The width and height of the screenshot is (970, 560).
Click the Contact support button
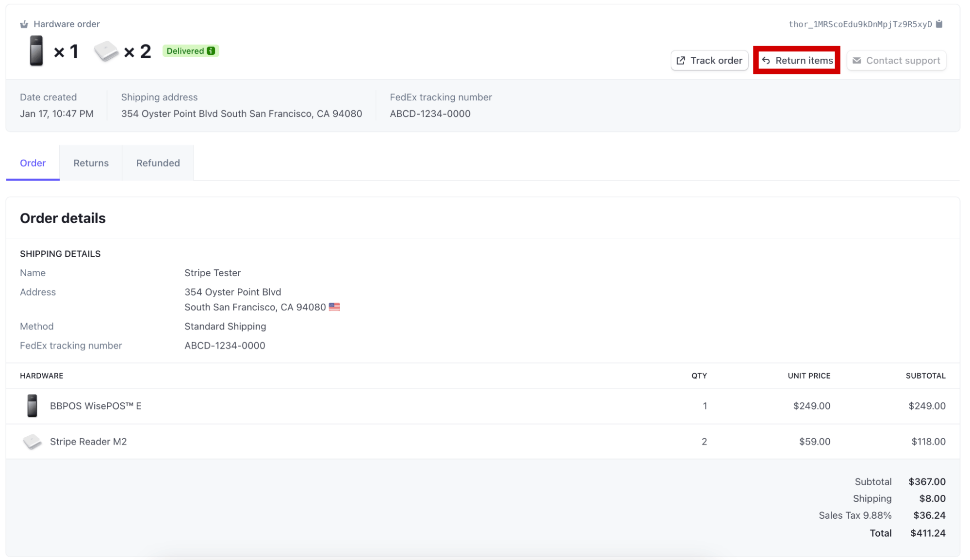click(896, 61)
